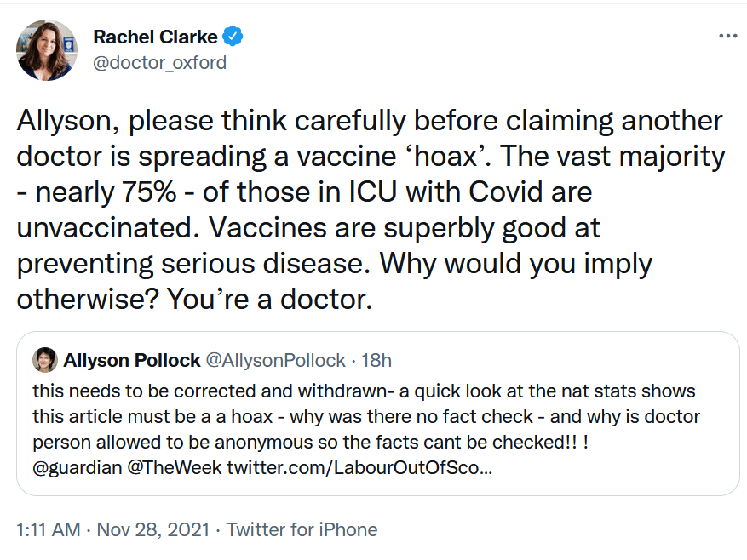Select the @TheWeek mention
The width and height of the screenshot is (747, 560).
click(x=175, y=467)
